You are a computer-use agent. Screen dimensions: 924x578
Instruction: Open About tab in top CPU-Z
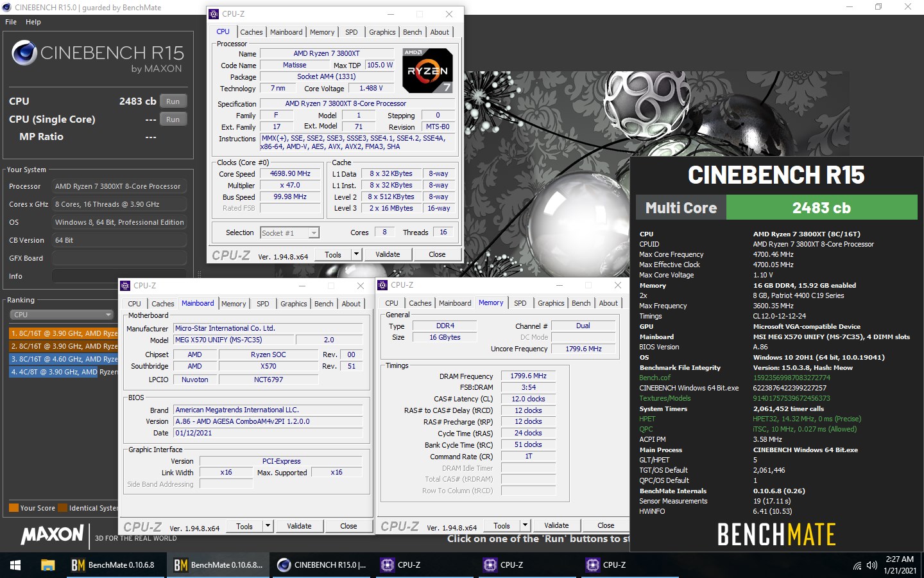pos(440,32)
